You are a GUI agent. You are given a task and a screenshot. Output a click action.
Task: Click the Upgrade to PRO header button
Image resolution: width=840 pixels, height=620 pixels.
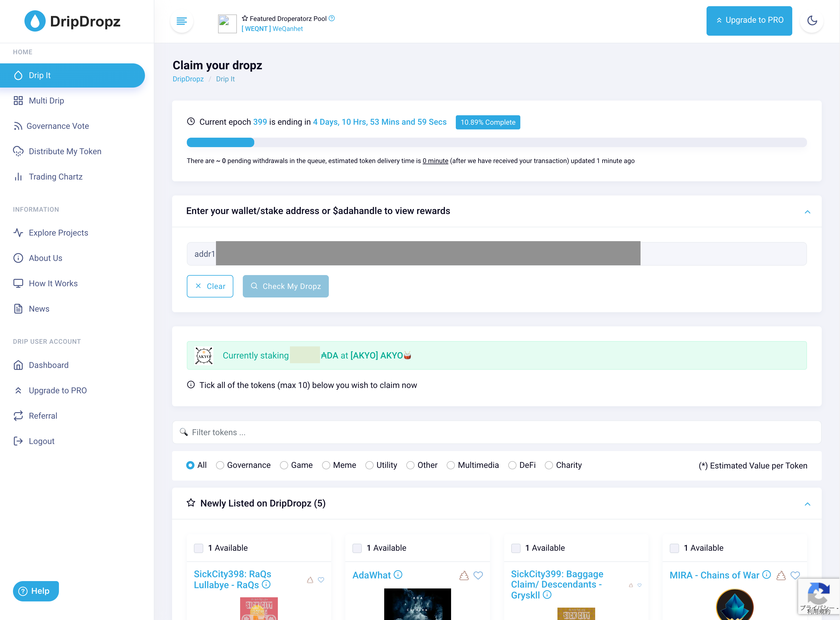point(749,21)
